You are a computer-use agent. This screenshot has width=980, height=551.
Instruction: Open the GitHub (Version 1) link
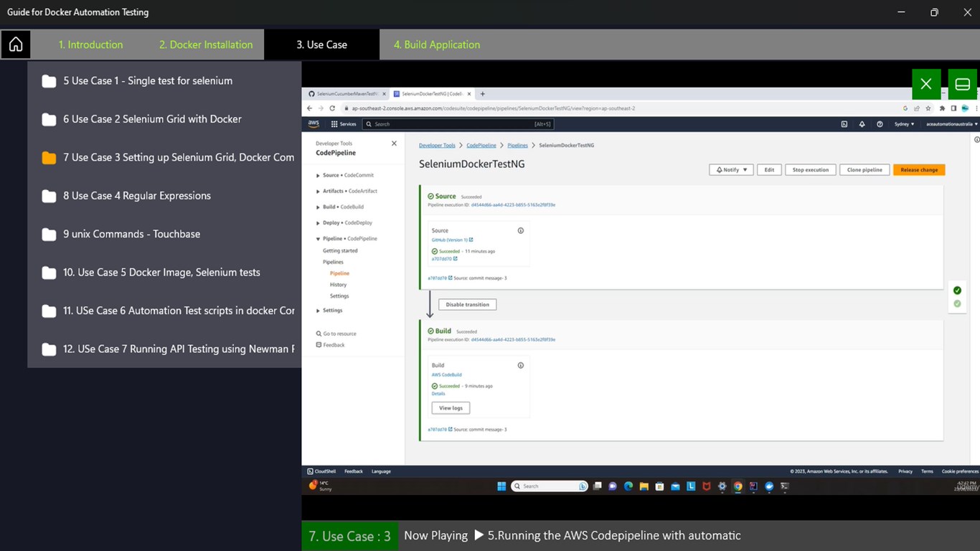[452, 240]
